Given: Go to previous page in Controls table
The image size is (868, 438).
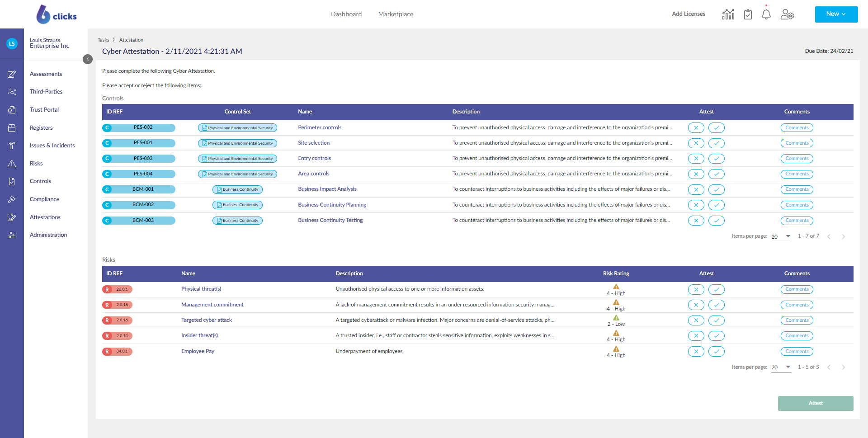Looking at the screenshot, I should [829, 236].
